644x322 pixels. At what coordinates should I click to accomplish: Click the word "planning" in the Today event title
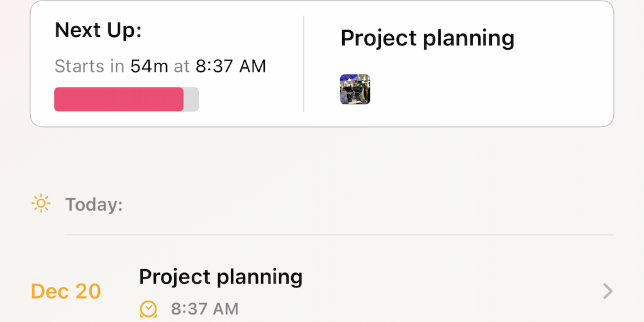[x=260, y=277]
